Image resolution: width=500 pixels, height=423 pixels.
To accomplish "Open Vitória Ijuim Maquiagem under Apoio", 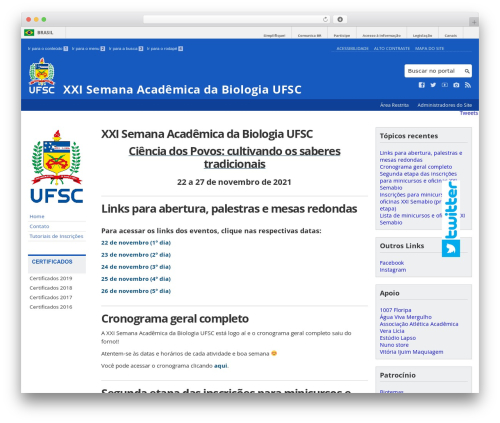I will click(411, 352).
